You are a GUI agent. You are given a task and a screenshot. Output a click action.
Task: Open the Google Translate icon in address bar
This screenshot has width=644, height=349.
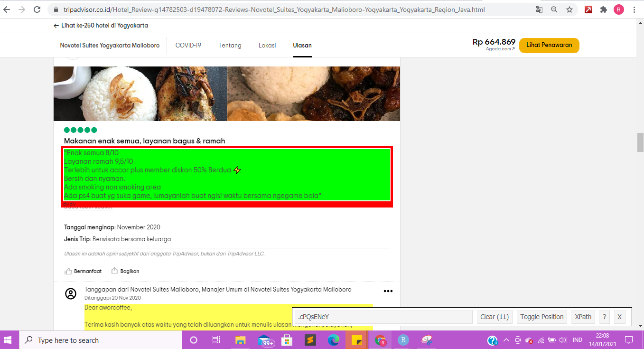pos(539,9)
